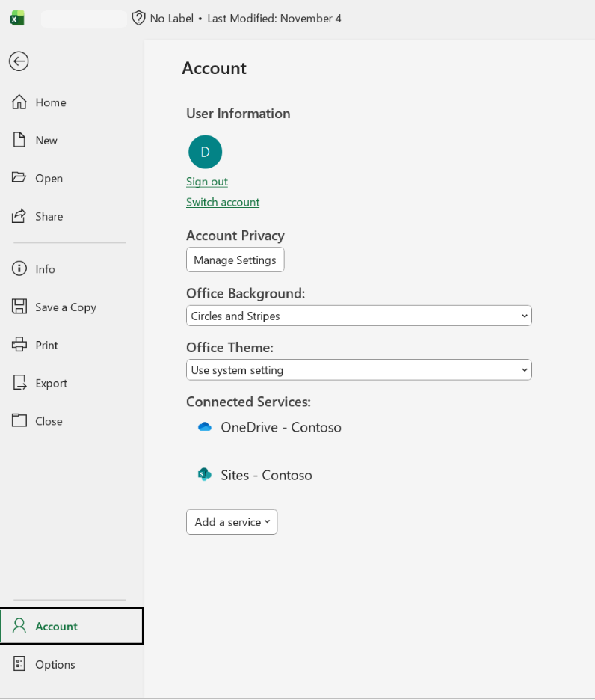Image resolution: width=595 pixels, height=700 pixels.
Task: Open the Home menu item
Action: (x=72, y=102)
